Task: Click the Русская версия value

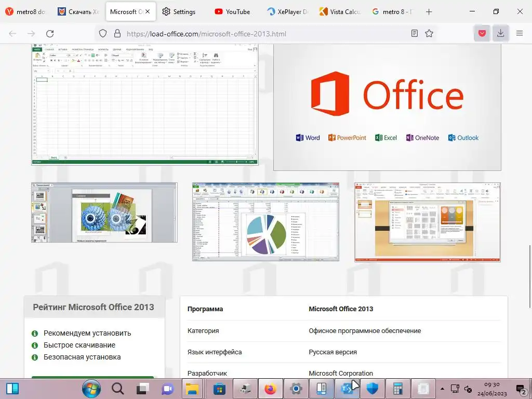Action: [x=332, y=352]
